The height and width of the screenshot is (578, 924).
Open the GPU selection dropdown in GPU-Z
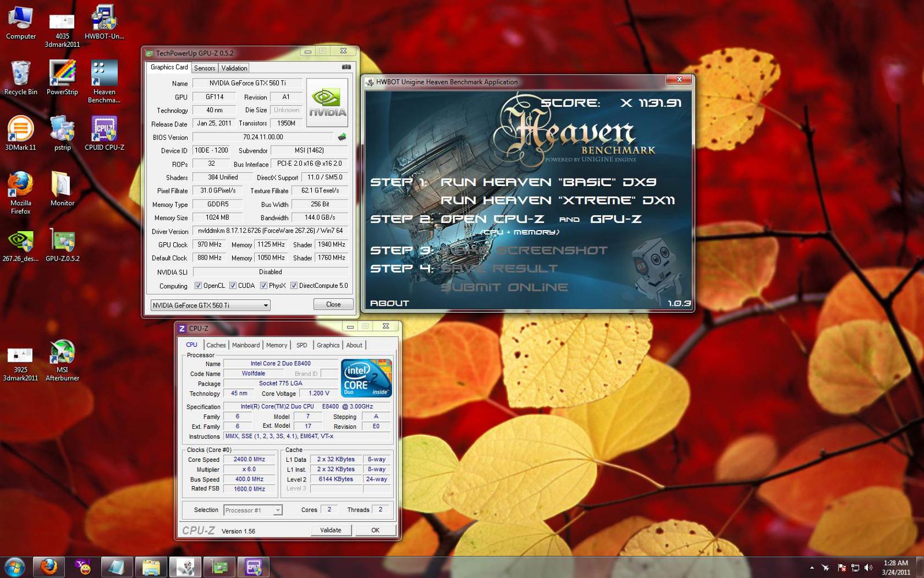(x=210, y=305)
